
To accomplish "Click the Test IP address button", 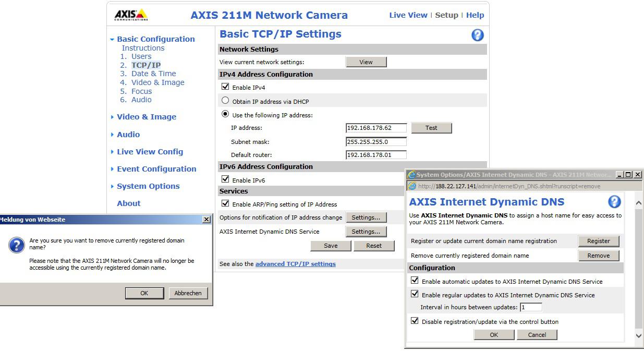I will click(431, 128).
